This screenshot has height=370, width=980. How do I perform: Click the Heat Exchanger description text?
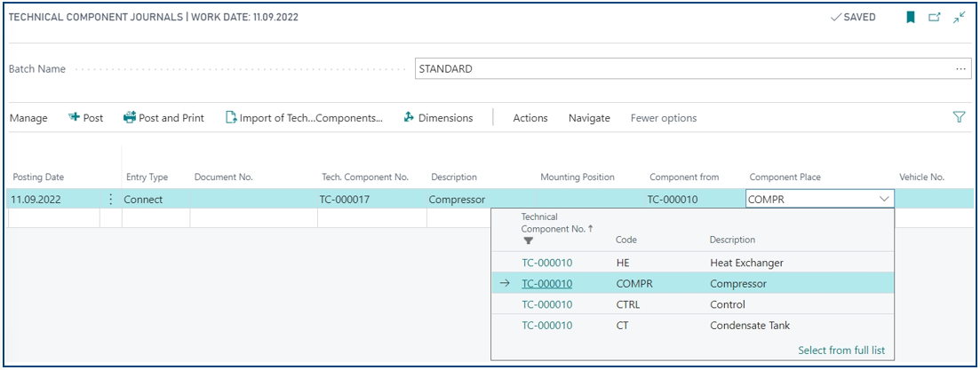tap(747, 263)
